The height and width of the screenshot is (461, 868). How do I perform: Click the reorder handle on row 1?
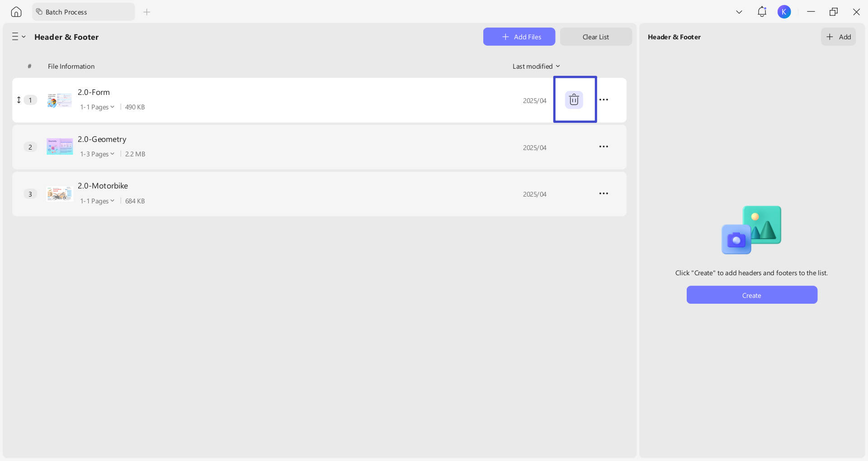(19, 100)
